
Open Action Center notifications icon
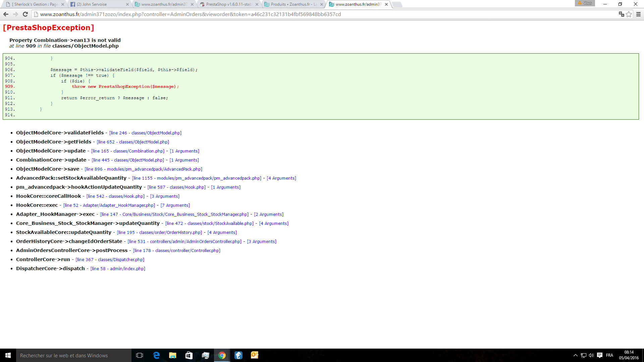coord(600,355)
